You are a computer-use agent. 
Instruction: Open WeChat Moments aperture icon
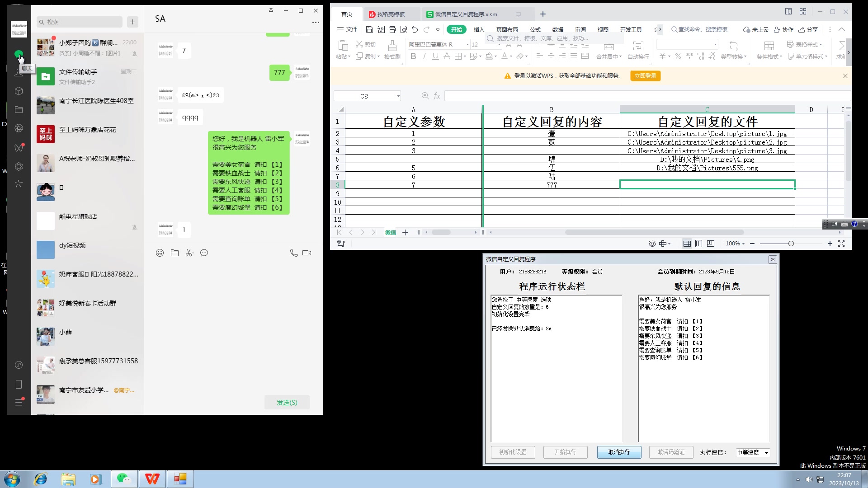click(x=19, y=128)
